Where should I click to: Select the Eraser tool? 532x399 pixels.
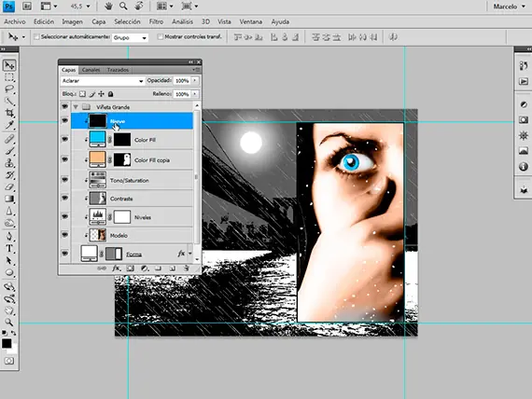pyautogui.click(x=9, y=186)
